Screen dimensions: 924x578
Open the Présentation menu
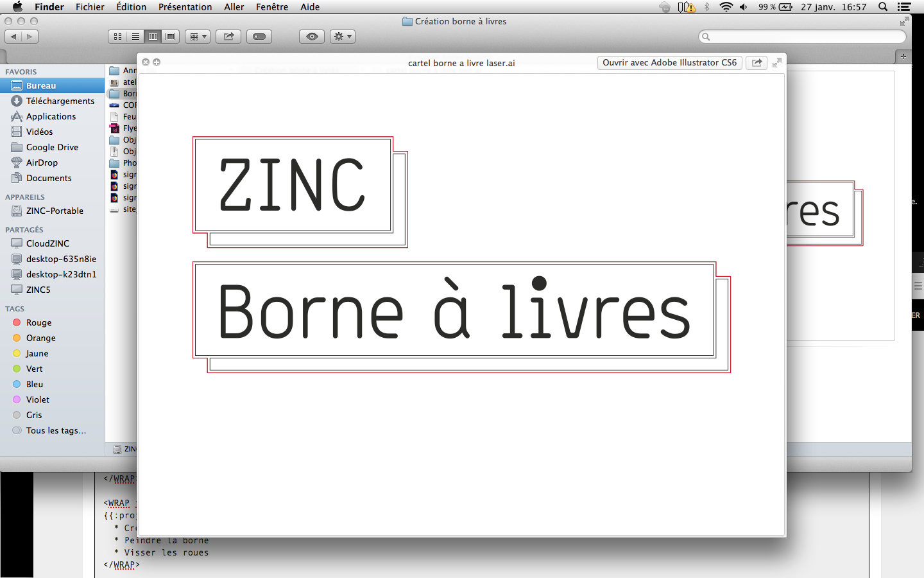(185, 7)
